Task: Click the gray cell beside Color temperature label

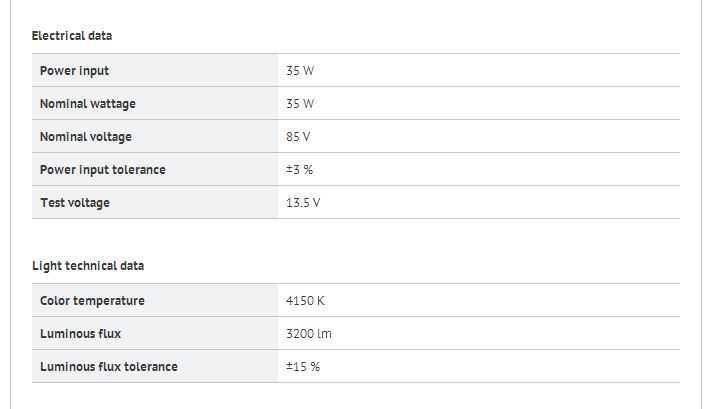Action: pos(155,301)
